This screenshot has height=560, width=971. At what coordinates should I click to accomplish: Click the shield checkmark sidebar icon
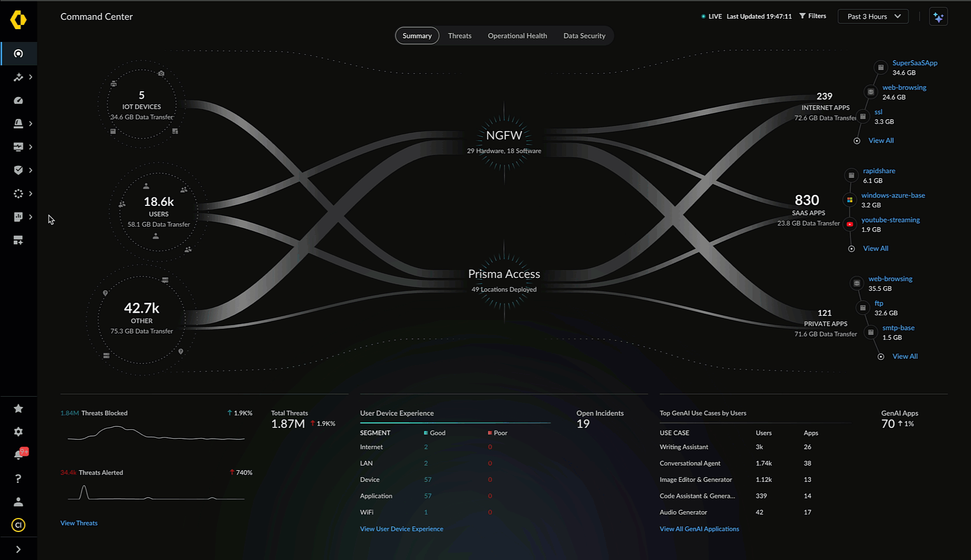click(18, 170)
